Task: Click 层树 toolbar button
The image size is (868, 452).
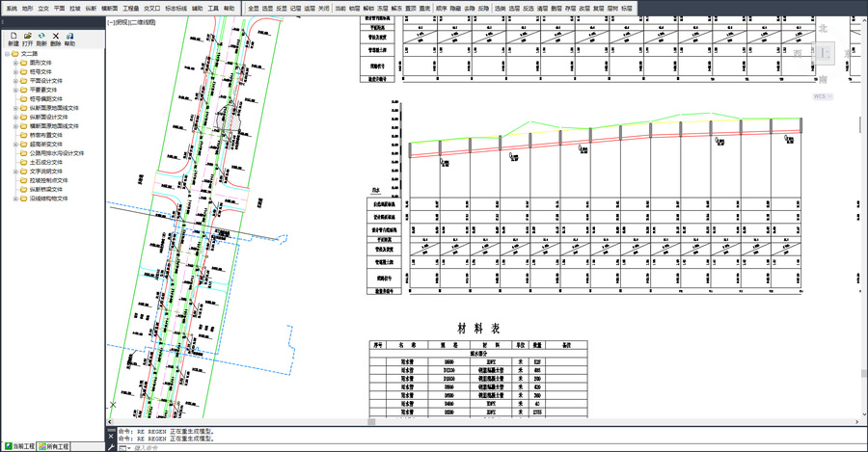Action: 612,9
